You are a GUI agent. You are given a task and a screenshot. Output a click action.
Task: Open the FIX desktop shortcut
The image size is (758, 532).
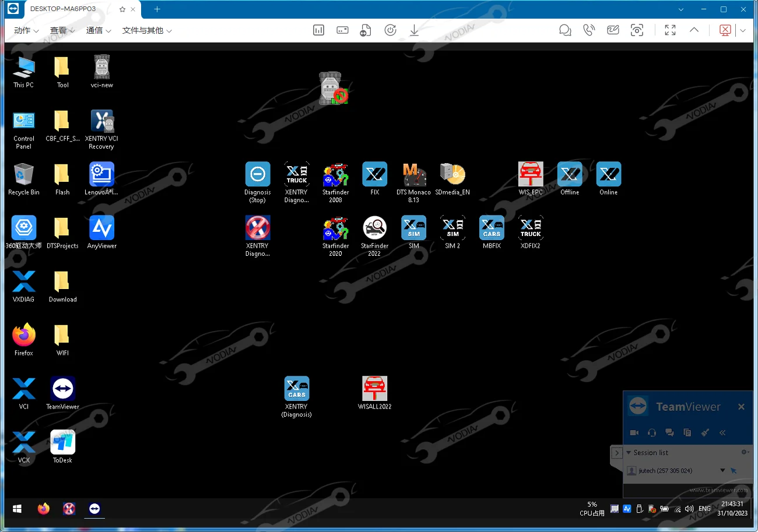pyautogui.click(x=375, y=174)
